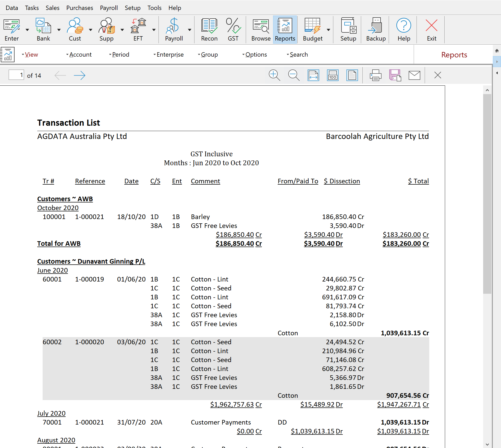
Task: Open the Recon reconciliation tool
Action: pos(209,30)
